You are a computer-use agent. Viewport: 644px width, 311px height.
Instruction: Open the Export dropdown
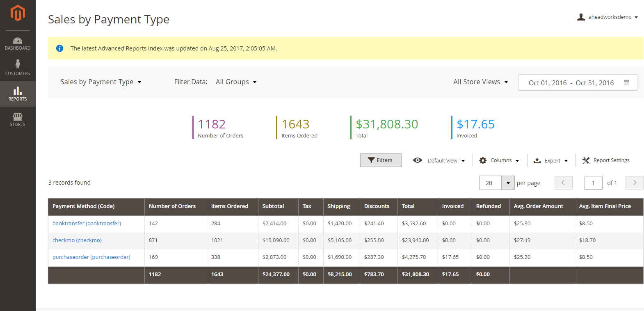point(550,160)
